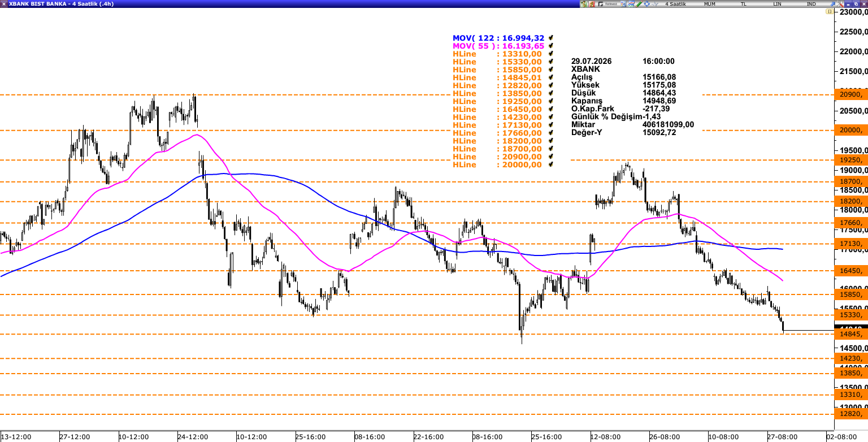Screen dimensions: 868x442
Task: Toggle the MOV(55) indicator checkmark
Action: (x=550, y=46)
